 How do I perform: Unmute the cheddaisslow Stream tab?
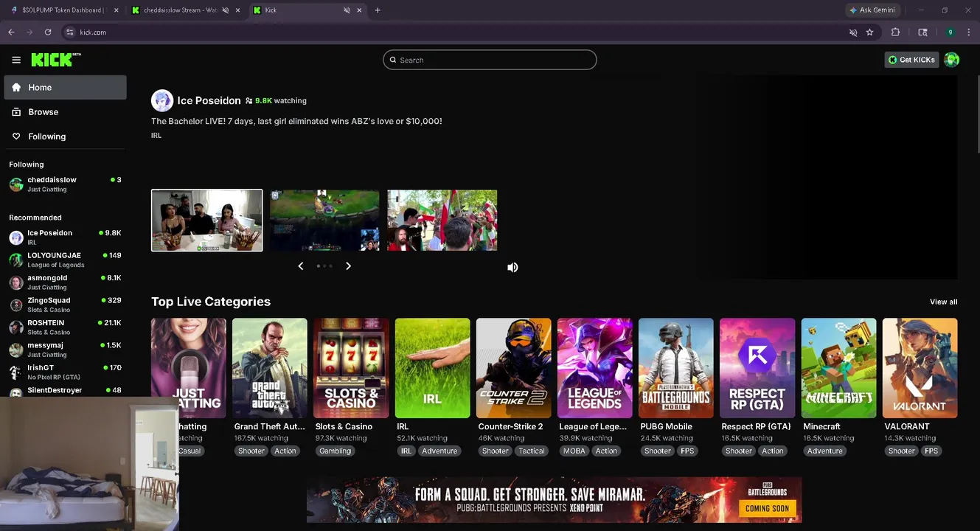click(x=226, y=10)
